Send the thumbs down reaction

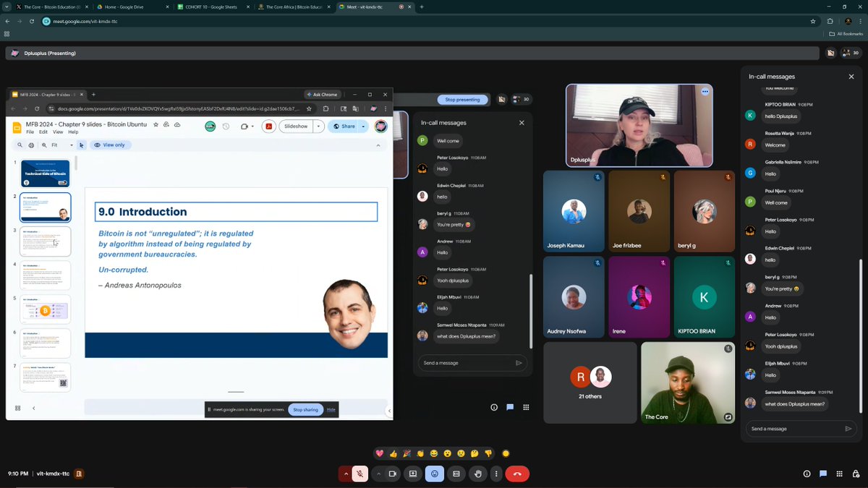pos(488,453)
